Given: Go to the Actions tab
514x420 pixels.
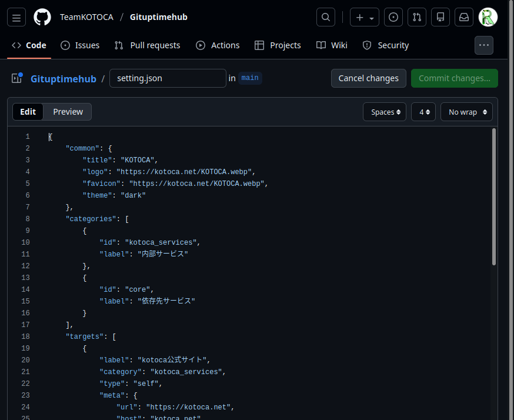Looking at the screenshot, I should click(x=218, y=45).
